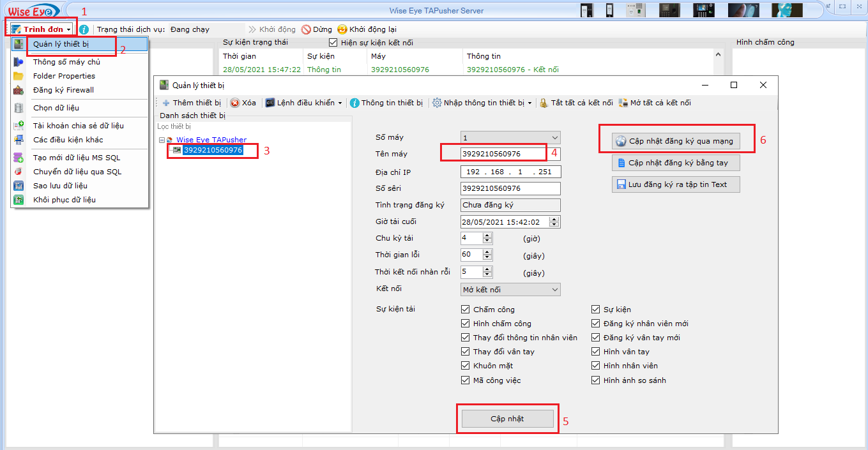
Task: Select Thông số máy chủ menu item
Action: click(x=66, y=62)
